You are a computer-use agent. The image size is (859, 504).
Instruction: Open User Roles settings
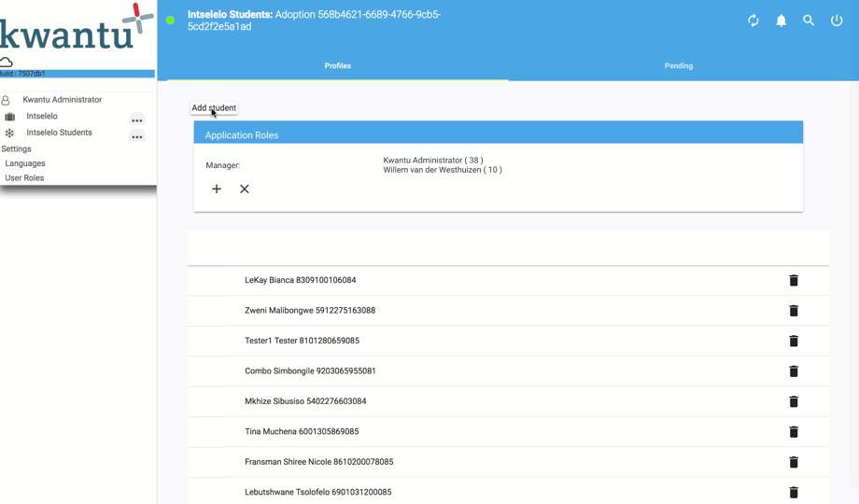[x=24, y=178]
